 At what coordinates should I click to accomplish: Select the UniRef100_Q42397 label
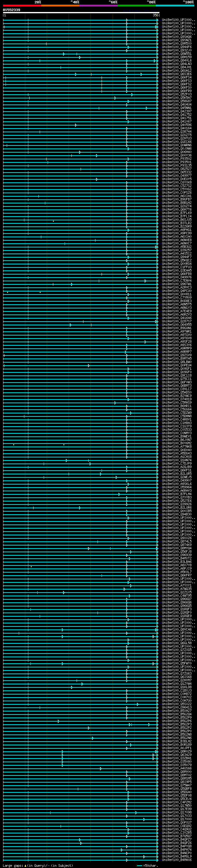pyautogui.click(x=177, y=111)
